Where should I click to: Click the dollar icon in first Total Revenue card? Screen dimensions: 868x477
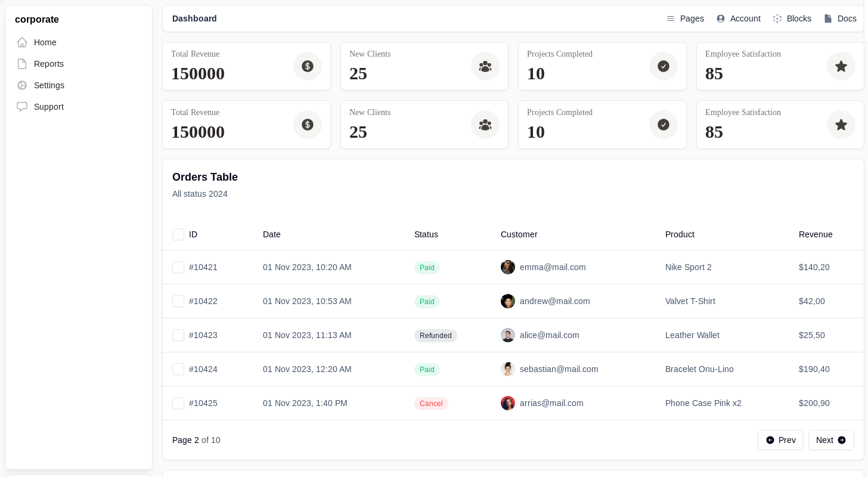pos(308,66)
